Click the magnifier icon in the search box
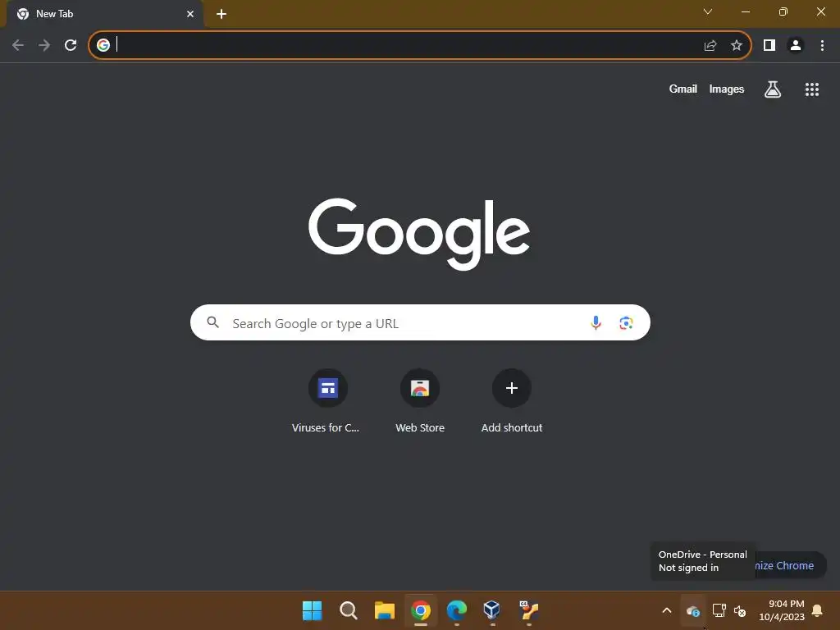 pyautogui.click(x=213, y=322)
